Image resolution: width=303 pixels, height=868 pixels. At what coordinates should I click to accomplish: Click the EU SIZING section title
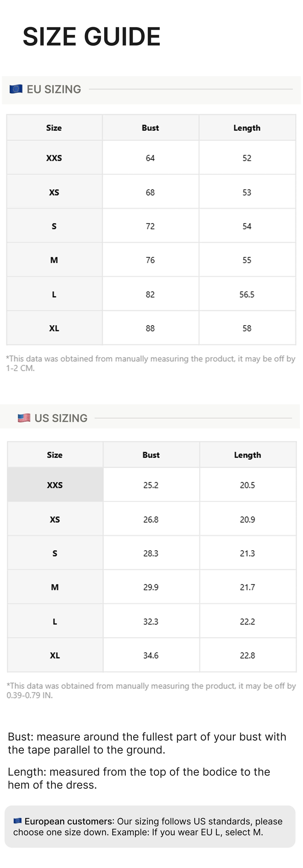pyautogui.click(x=54, y=89)
